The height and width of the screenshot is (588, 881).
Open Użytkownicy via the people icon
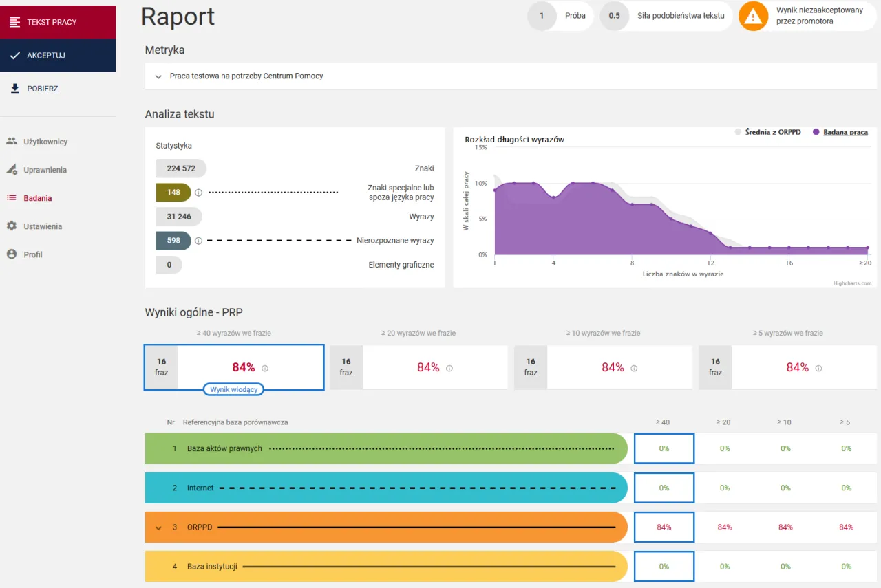click(x=11, y=142)
